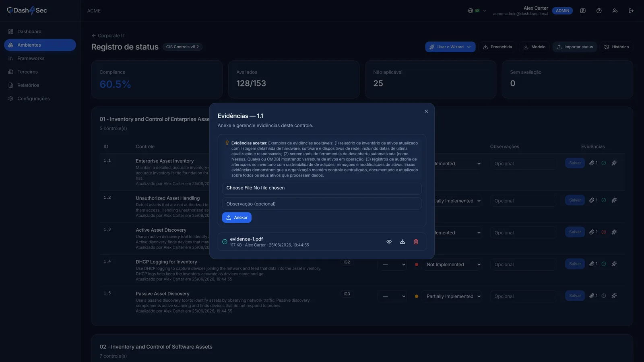This screenshot has height=362, width=644.
Task: Click the IG3 tag on Passive Asset Discovery
Action: tap(347, 294)
